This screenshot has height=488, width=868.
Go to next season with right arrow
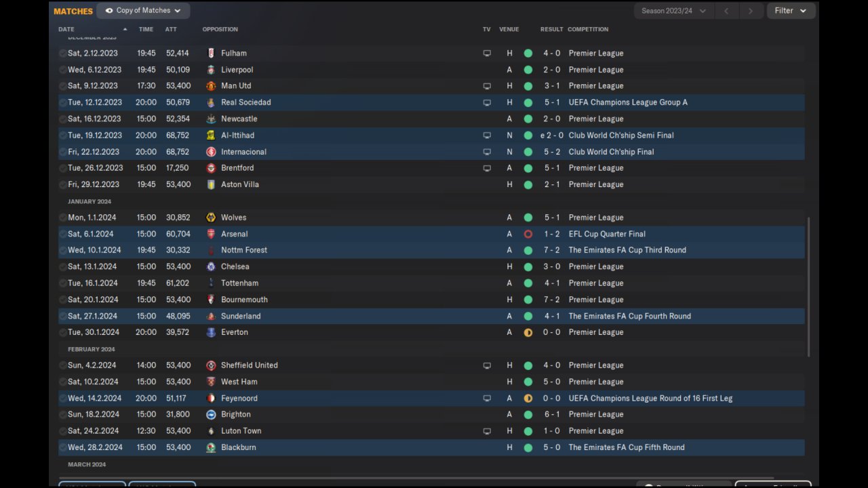[x=750, y=11]
